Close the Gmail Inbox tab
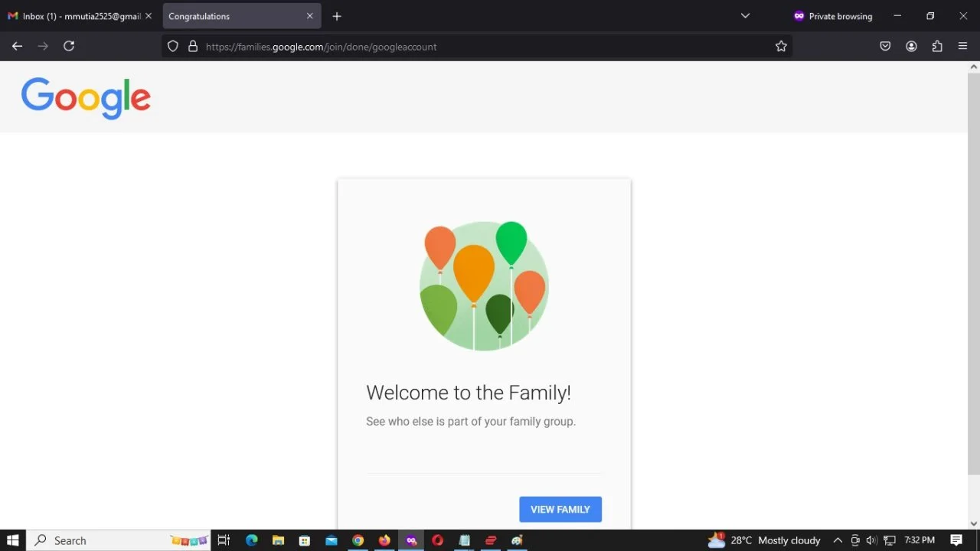The width and height of the screenshot is (980, 551). [x=149, y=16]
